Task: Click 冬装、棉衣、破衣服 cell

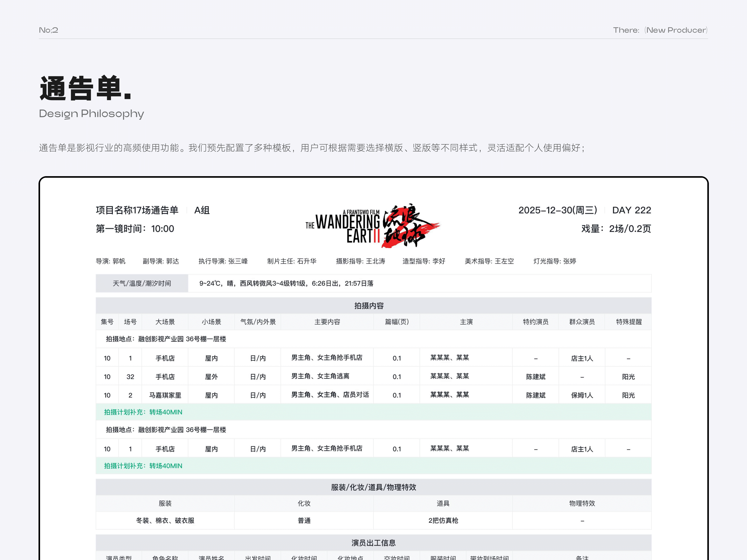Action: tap(165, 521)
